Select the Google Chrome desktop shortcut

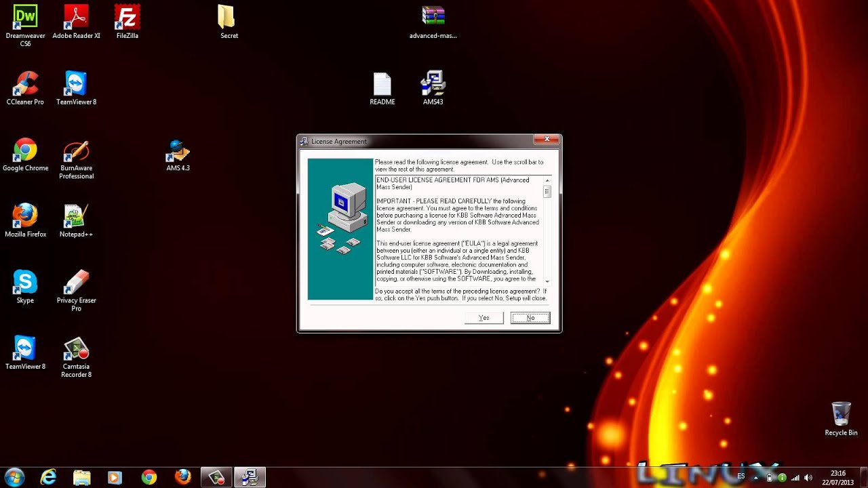(x=25, y=155)
